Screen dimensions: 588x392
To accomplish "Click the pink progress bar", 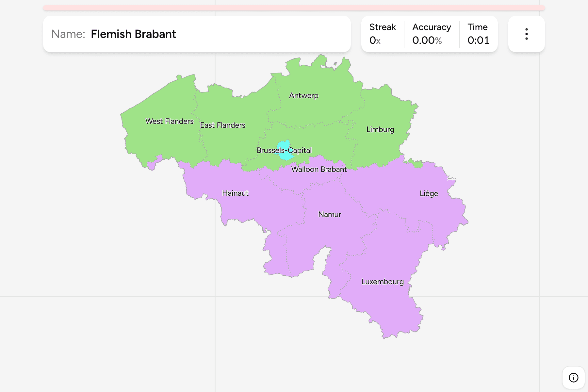I will [294, 8].
